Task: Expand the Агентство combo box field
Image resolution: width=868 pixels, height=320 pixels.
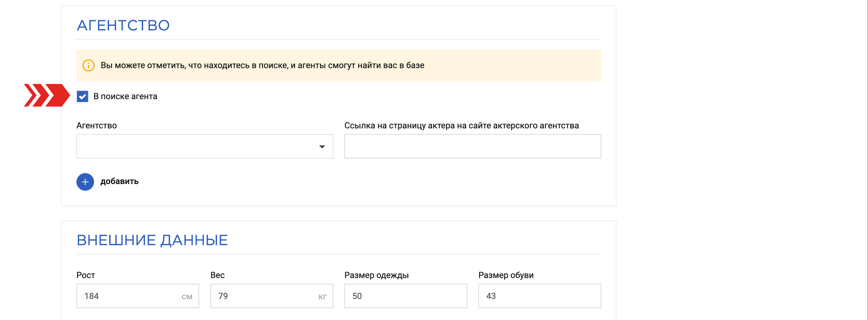Action: pos(205,146)
